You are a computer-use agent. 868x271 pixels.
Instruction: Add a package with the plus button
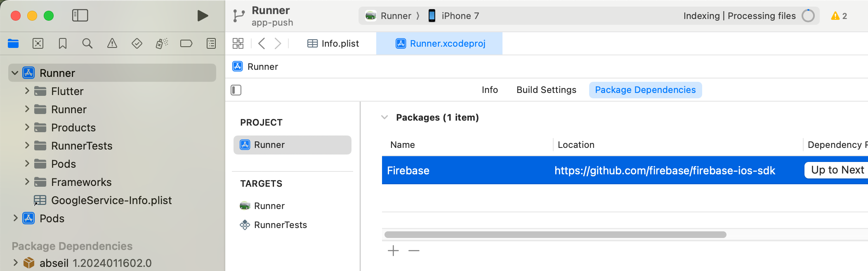(393, 251)
